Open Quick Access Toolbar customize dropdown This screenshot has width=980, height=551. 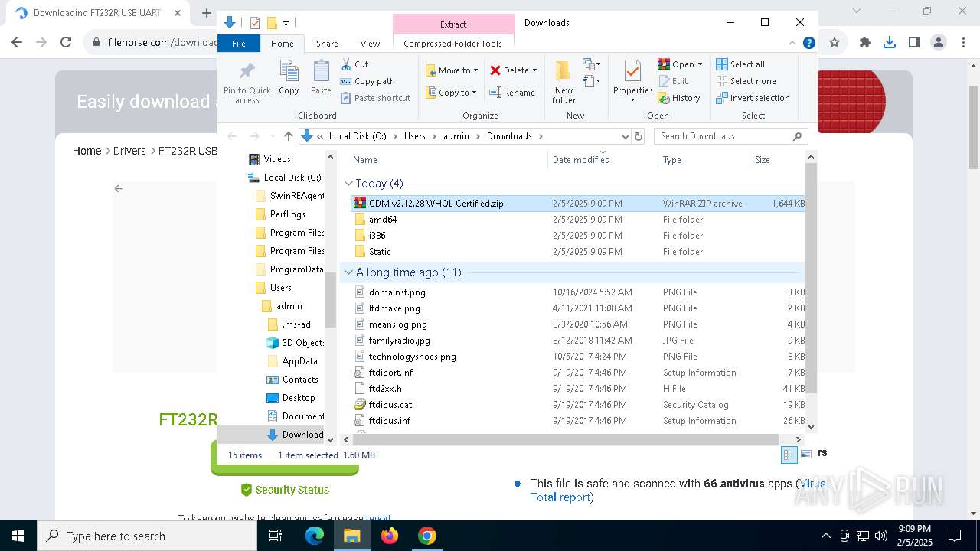pos(286,24)
